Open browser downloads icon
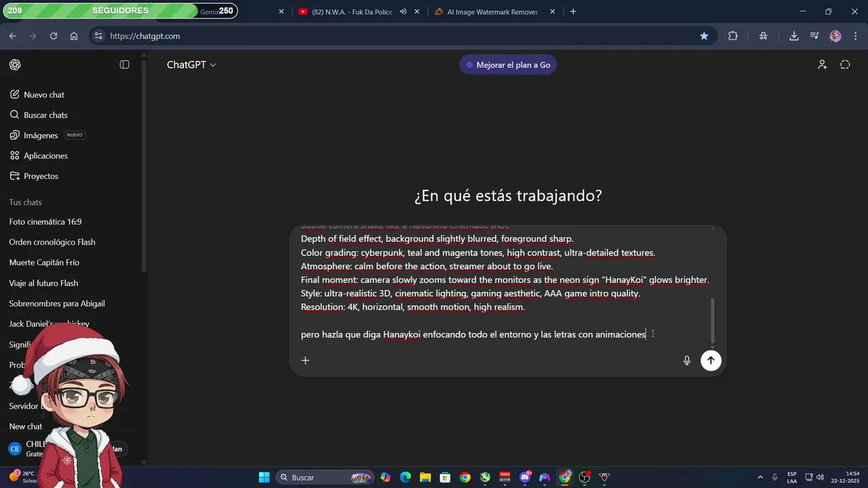This screenshot has height=488, width=868. click(x=794, y=36)
